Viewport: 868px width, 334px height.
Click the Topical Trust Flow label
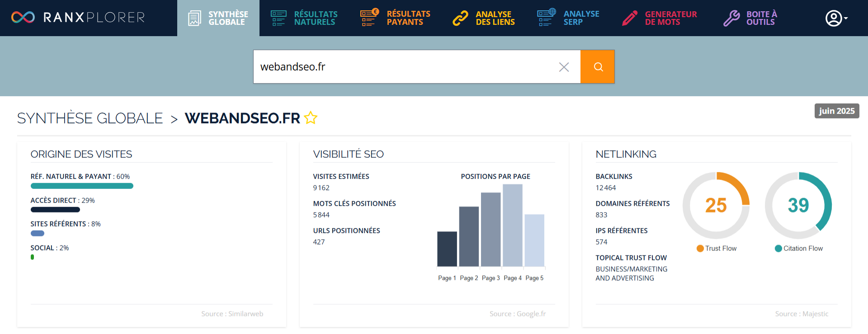coord(631,258)
